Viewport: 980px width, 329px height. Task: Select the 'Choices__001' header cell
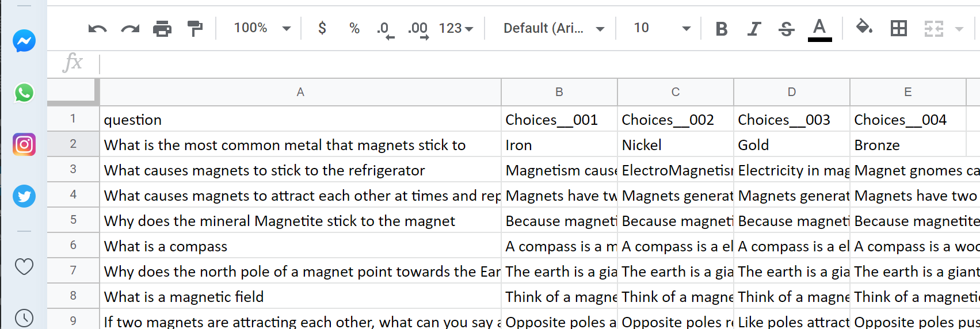click(x=559, y=119)
